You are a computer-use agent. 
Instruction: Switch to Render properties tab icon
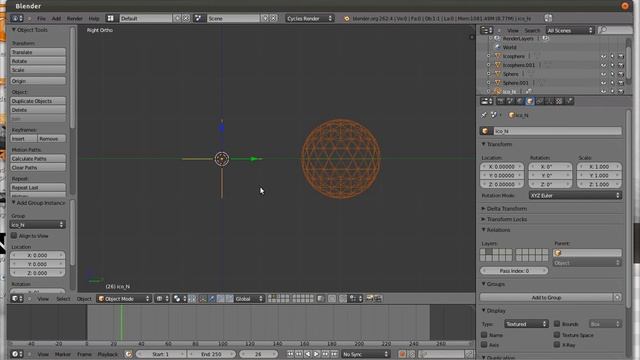[x=501, y=101]
